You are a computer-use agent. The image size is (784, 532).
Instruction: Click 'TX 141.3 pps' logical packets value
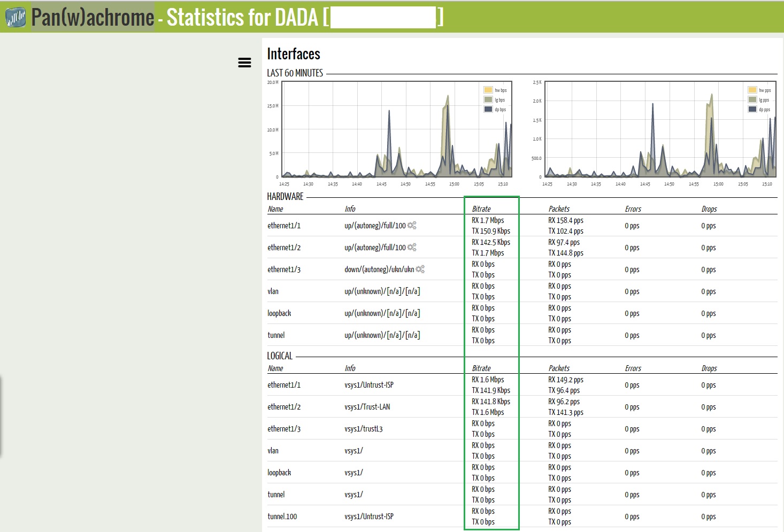click(x=566, y=412)
